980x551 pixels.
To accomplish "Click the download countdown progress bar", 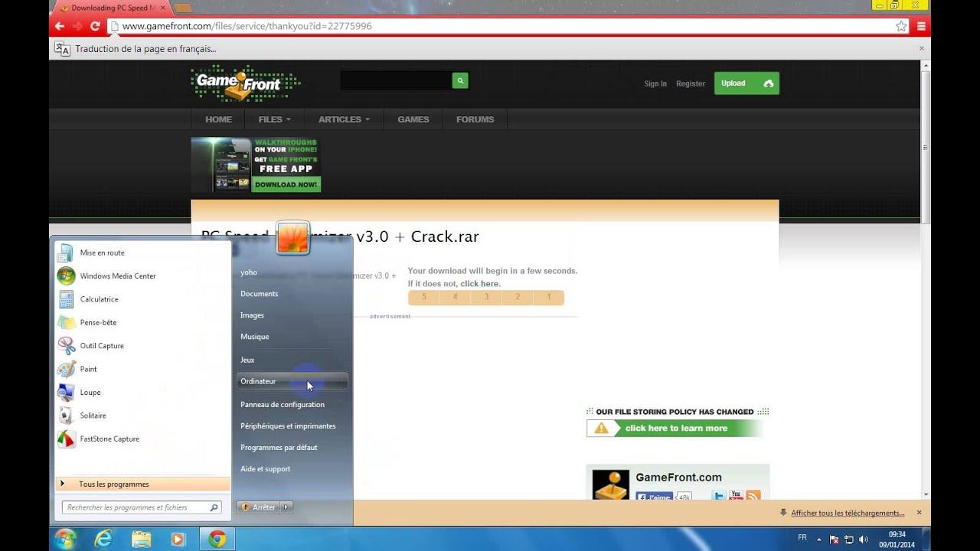I will click(486, 297).
